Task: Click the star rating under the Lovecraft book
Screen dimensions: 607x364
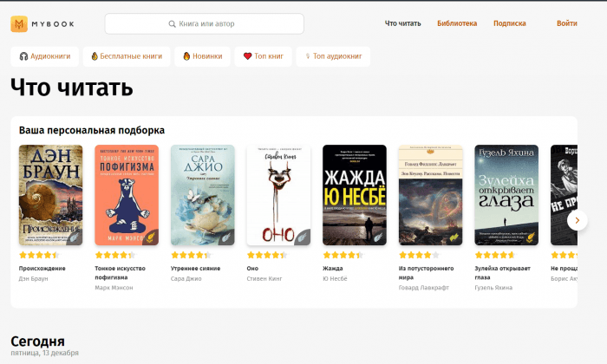Action: point(419,255)
